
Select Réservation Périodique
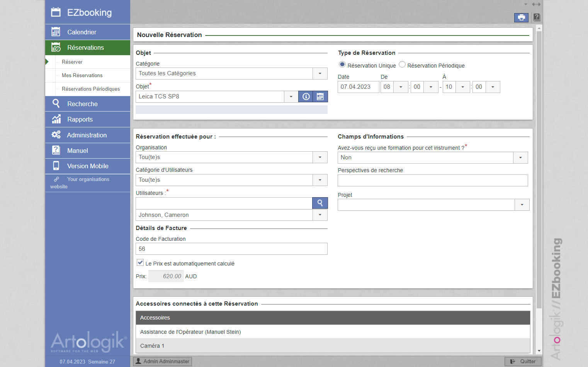click(x=402, y=65)
